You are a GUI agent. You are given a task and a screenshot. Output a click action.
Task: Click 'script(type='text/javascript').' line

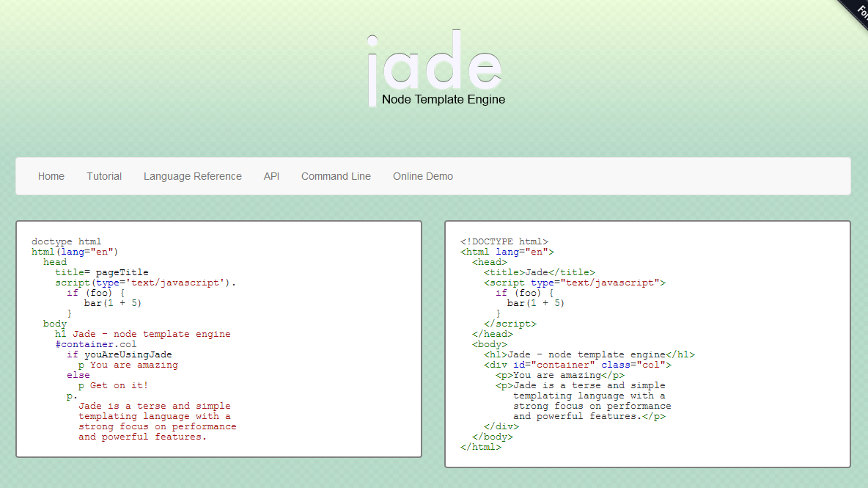pos(146,283)
